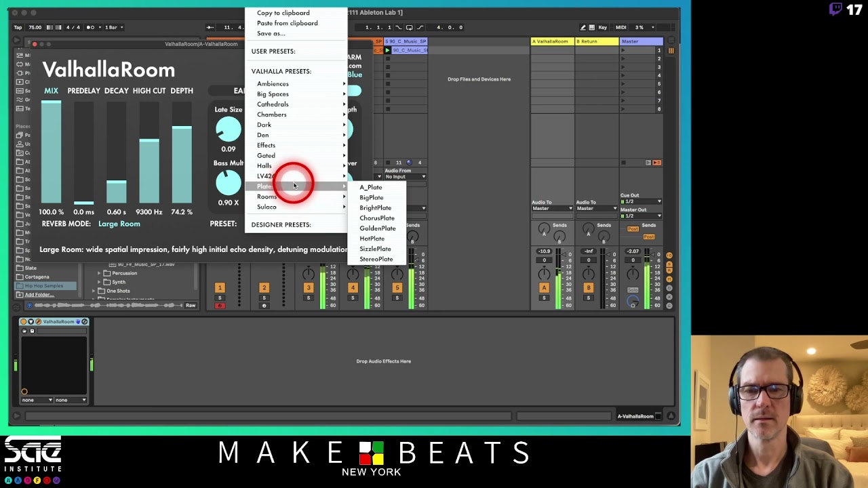The image size is (868, 488).
Task: Toggle MIDI mapping mode
Action: point(621,27)
